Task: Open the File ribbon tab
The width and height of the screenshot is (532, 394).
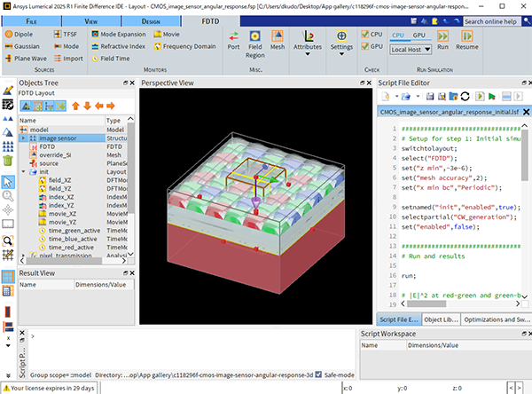Action: (x=31, y=21)
